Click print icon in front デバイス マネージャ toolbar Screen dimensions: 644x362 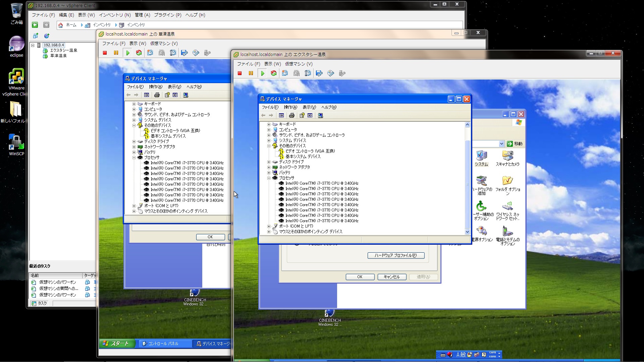292,115
